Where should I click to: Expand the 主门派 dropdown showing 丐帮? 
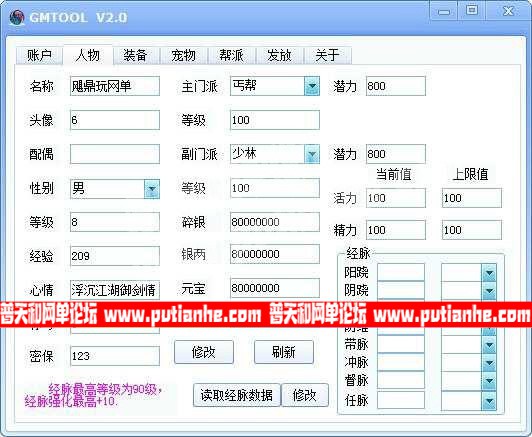pyautogui.click(x=312, y=86)
